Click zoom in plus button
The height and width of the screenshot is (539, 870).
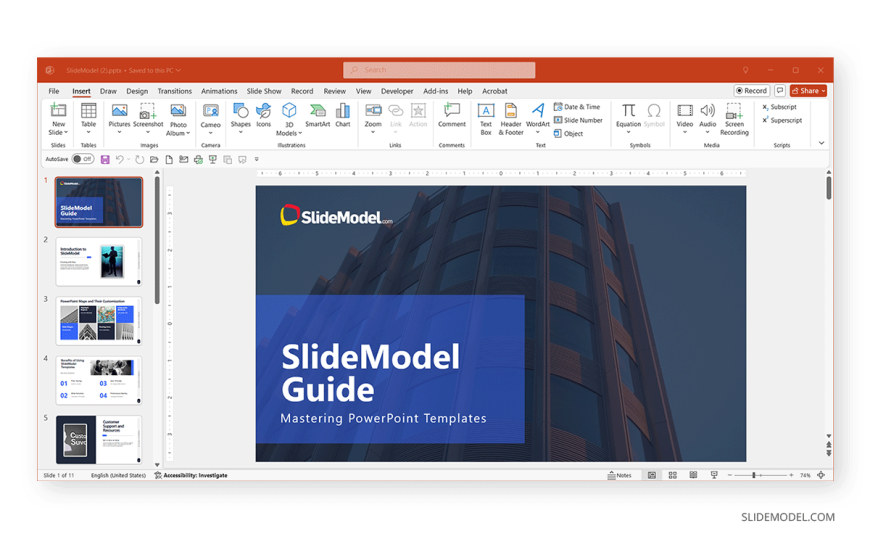791,475
